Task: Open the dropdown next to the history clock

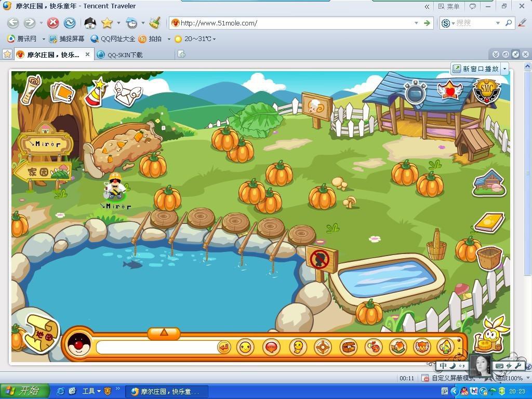Action: point(143,23)
